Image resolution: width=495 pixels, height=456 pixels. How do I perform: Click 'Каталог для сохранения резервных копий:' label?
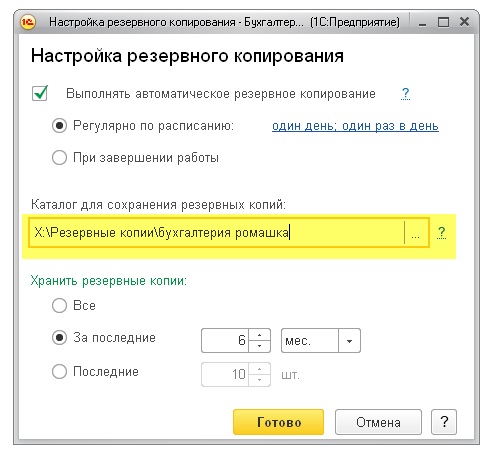point(158,204)
